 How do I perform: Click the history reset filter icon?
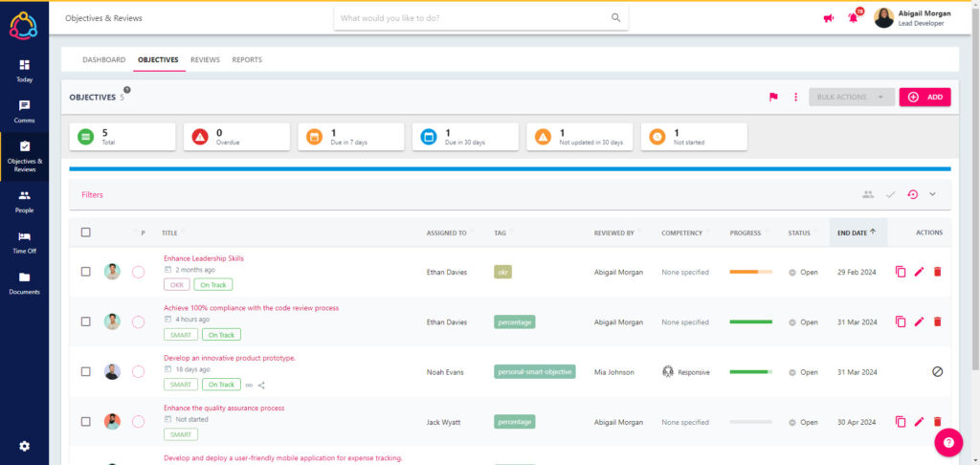click(912, 194)
